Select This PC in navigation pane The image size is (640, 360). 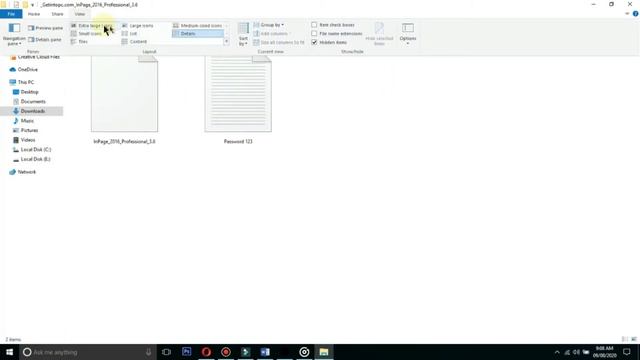pyautogui.click(x=22, y=82)
